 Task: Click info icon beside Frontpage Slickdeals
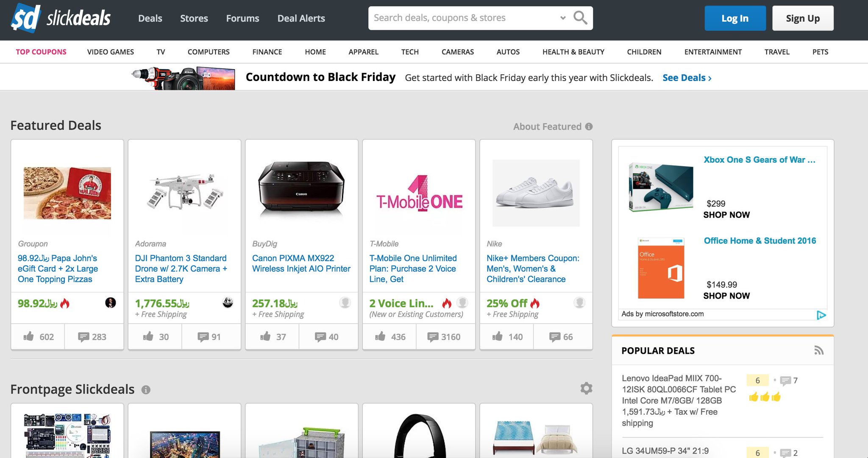pos(146,390)
